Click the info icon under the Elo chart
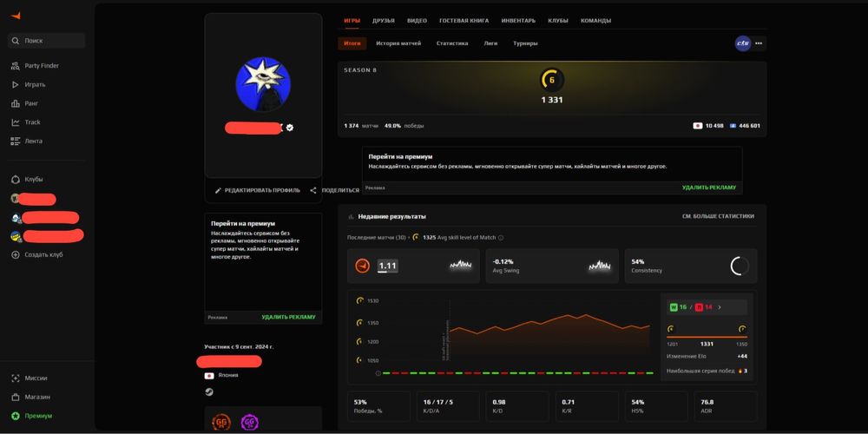This screenshot has height=434, width=868. tap(378, 373)
